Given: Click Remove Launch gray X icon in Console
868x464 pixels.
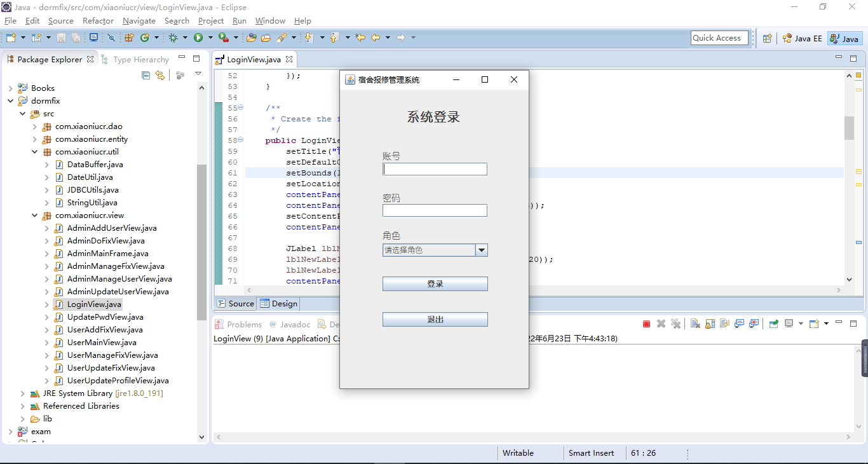Looking at the screenshot, I should tap(661, 324).
